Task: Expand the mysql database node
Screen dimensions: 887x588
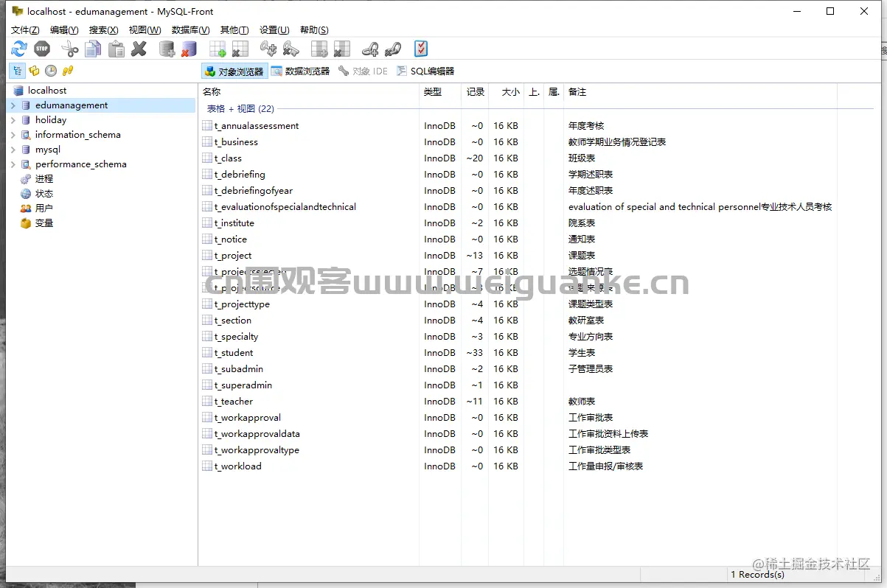Action: tap(13, 150)
